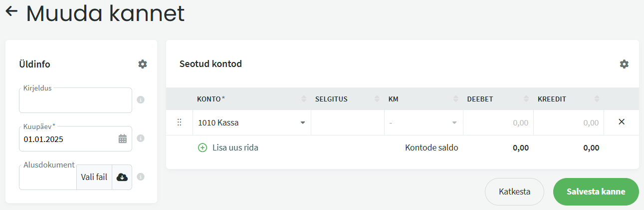Viewport: 644px width, 210px height.
Task: Focus the Kirjeldus text field
Action: tap(75, 101)
